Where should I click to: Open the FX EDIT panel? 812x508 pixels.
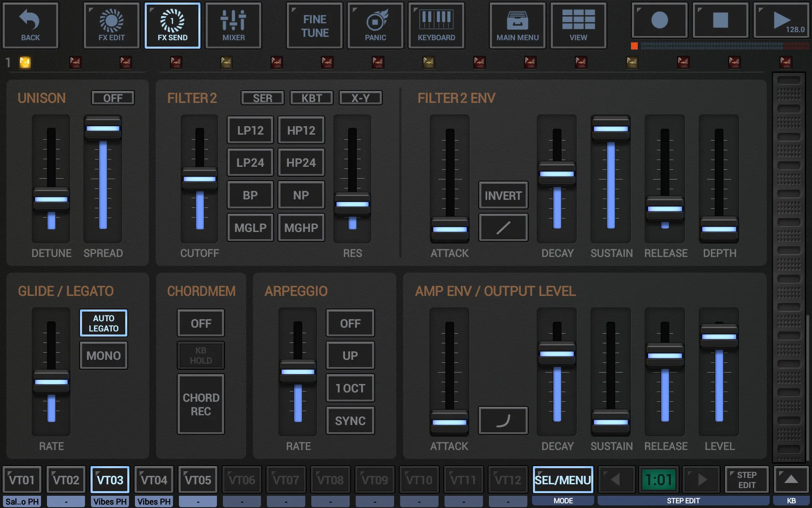[x=111, y=24]
